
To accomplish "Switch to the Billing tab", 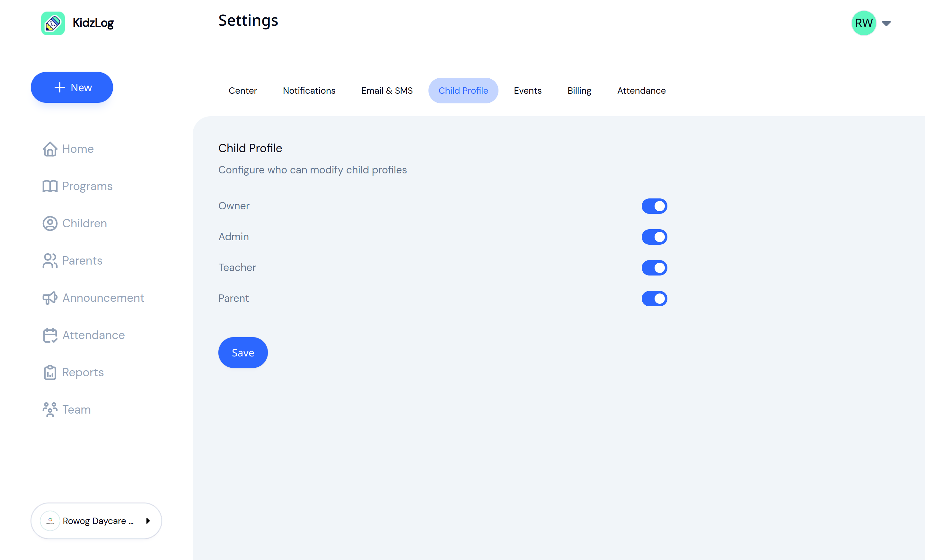I will [x=579, y=91].
